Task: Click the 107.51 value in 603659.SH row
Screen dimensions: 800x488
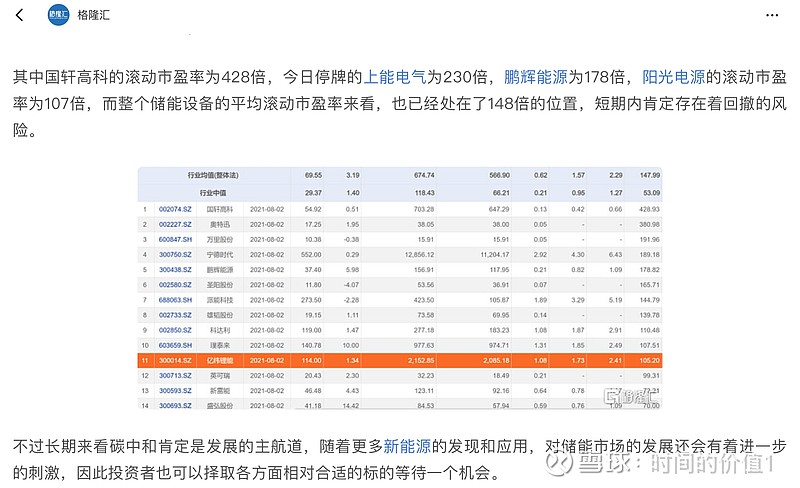Action: coord(649,346)
